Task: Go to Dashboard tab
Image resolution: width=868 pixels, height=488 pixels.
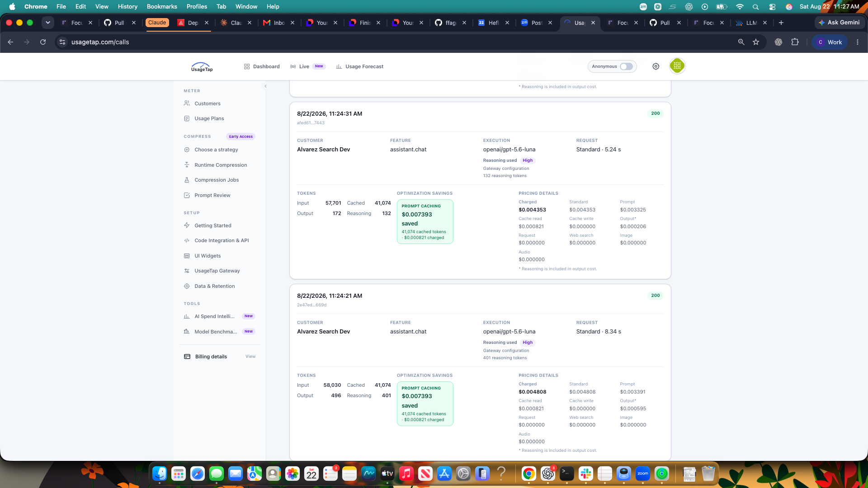Action: (262, 66)
